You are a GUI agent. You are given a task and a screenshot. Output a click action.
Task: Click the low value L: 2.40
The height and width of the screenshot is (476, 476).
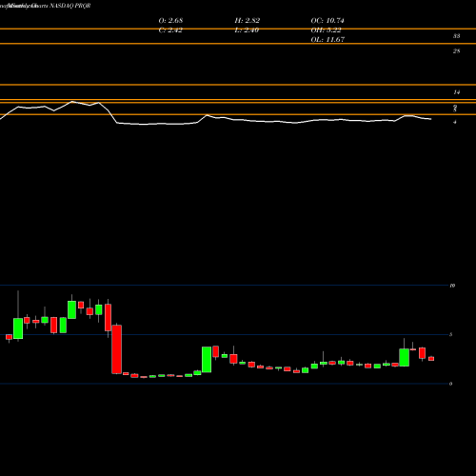click(247, 30)
